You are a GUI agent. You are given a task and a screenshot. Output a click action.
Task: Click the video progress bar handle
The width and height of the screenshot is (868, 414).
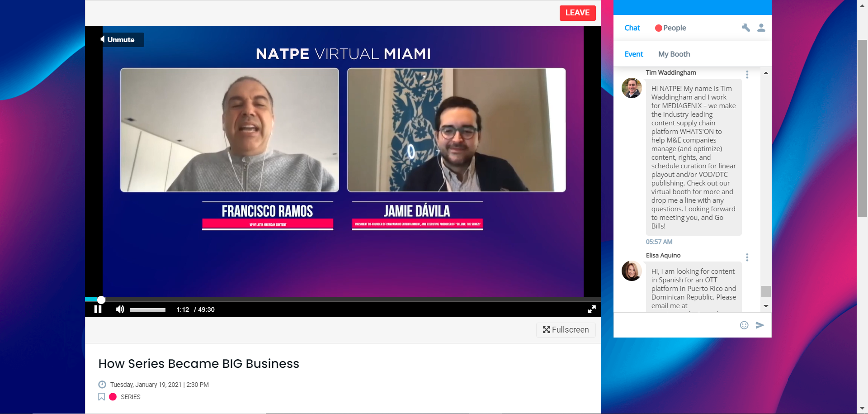(101, 300)
